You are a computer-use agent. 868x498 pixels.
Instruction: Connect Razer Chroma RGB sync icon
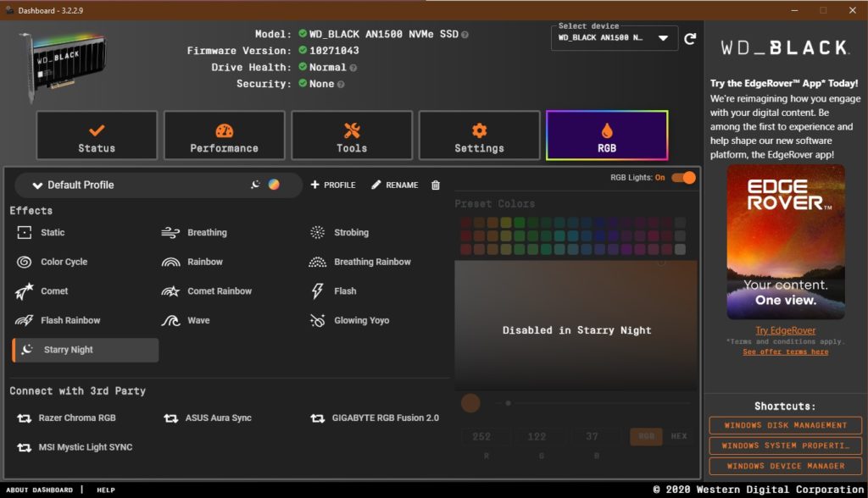click(x=25, y=418)
